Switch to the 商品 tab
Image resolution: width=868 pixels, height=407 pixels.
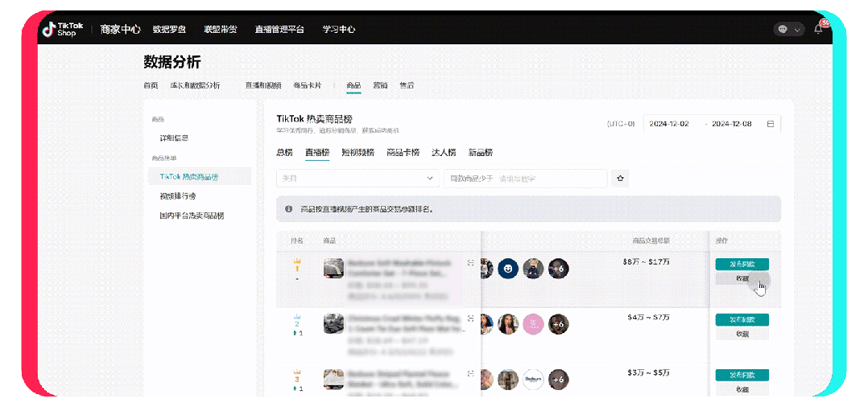coord(353,85)
